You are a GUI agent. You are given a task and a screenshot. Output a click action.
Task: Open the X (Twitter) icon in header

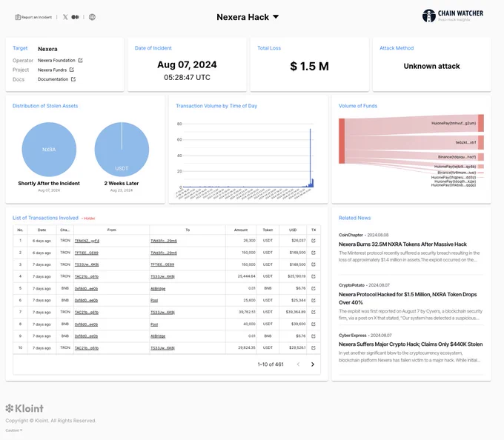pos(65,17)
